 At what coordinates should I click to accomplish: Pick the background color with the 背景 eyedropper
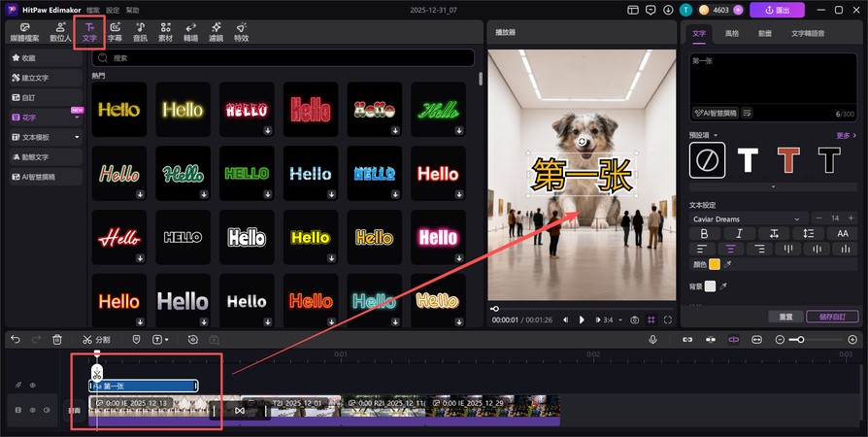click(723, 286)
